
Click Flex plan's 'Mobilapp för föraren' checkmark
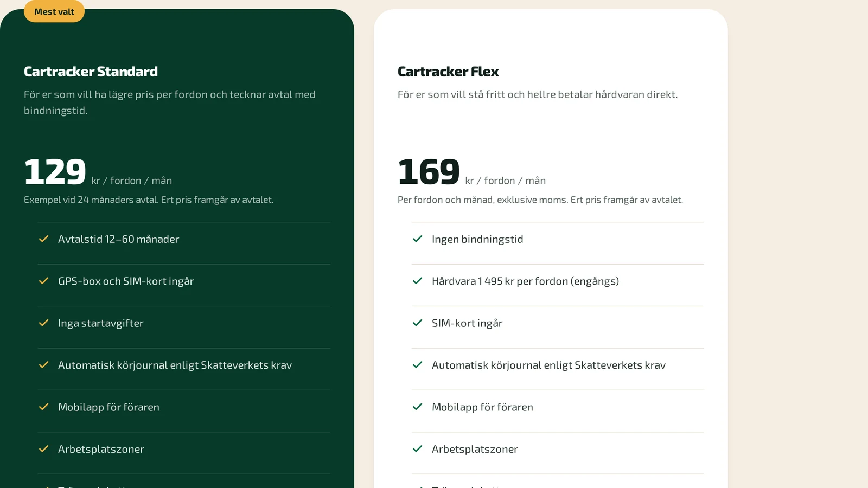click(418, 407)
